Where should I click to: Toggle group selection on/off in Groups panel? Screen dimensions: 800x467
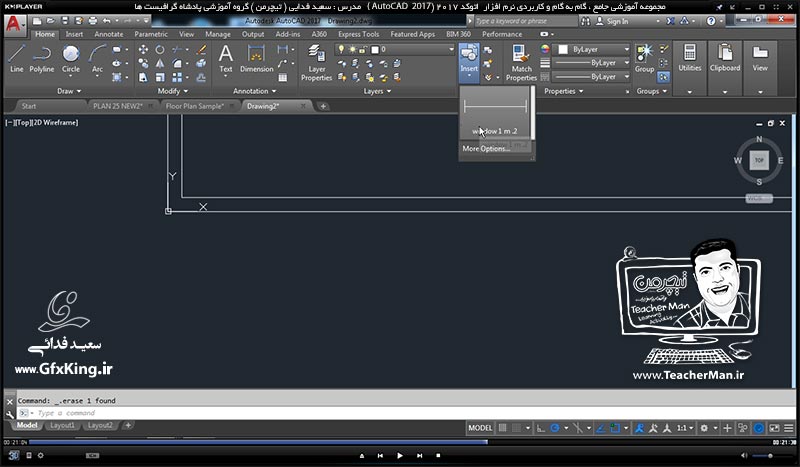(x=663, y=77)
